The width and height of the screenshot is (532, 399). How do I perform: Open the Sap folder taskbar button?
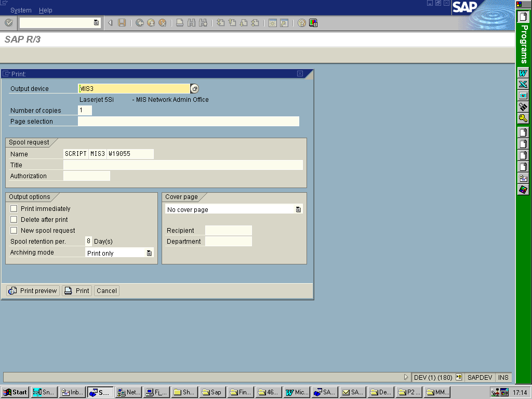point(212,392)
